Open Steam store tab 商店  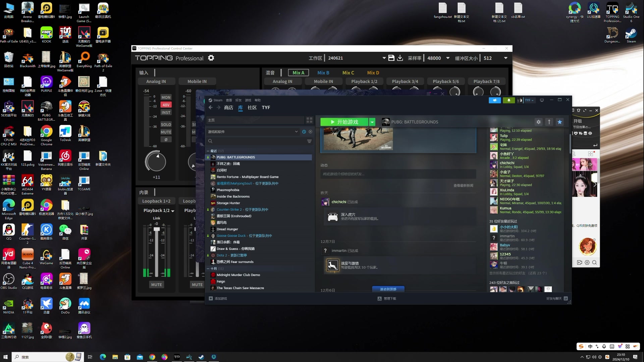(228, 108)
